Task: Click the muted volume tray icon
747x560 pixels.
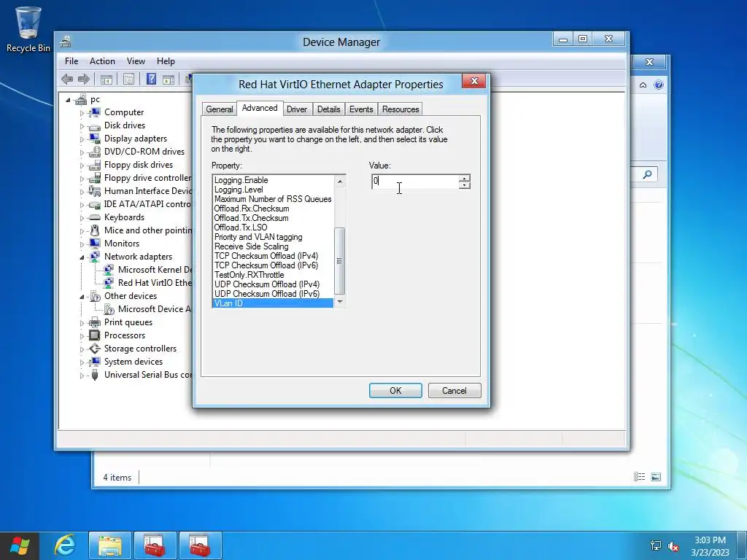Action: coord(673,545)
